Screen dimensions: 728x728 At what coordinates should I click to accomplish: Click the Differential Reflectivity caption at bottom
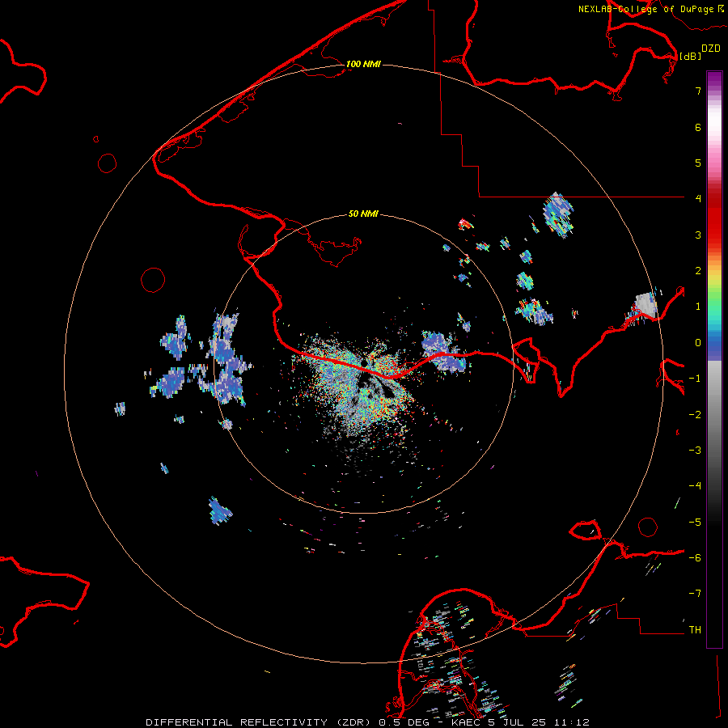[368, 722]
